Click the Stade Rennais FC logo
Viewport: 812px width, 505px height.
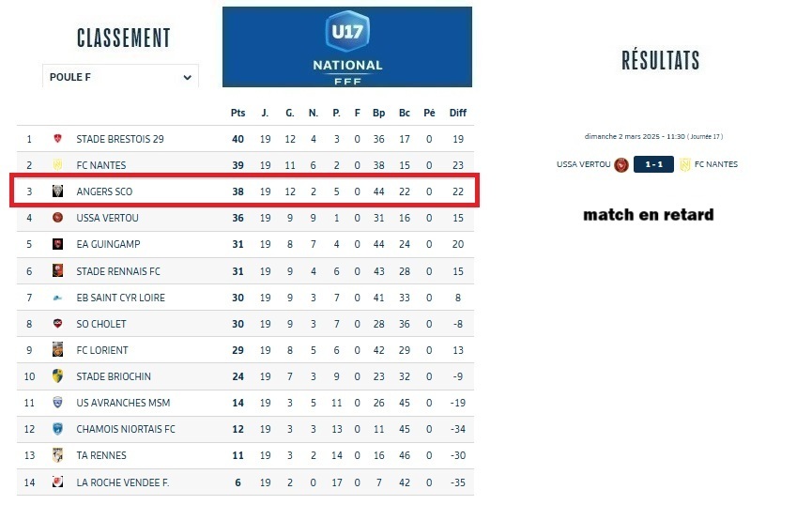[57, 271]
